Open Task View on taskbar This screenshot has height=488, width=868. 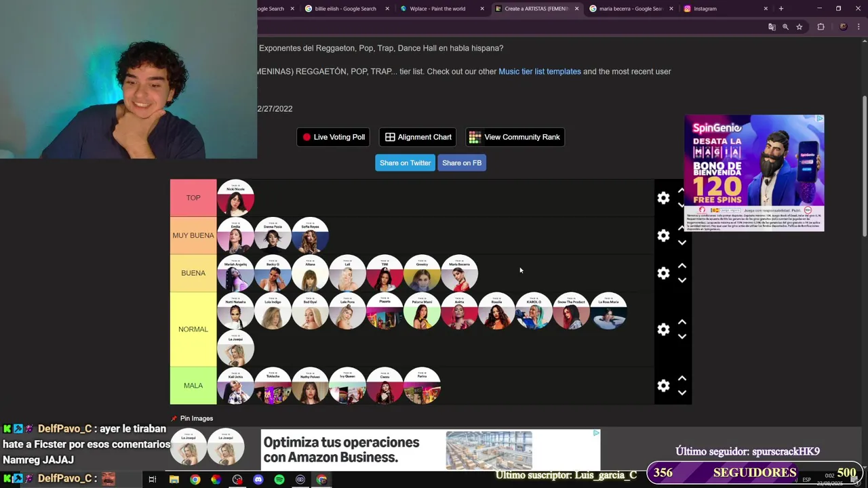tap(153, 479)
